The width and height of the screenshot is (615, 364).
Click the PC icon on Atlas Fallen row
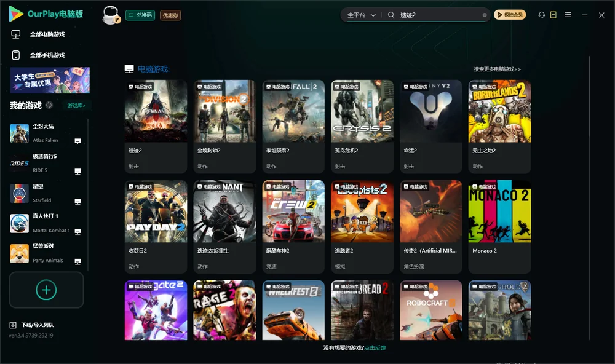[x=77, y=141]
